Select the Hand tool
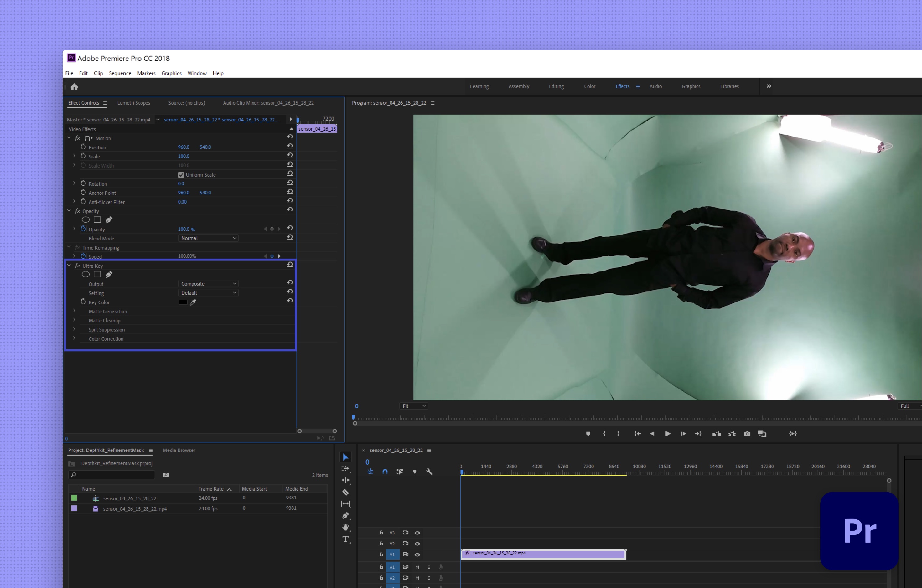922x588 pixels. pos(345,527)
